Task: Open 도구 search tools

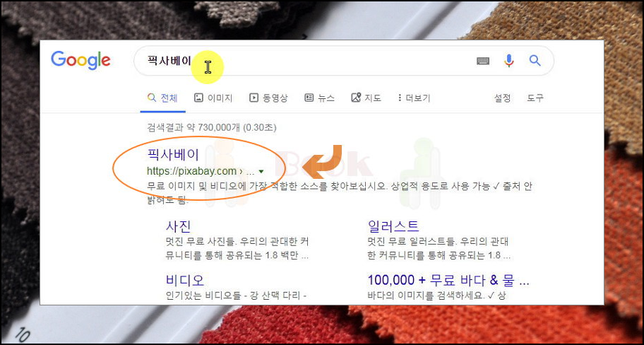Action: click(x=535, y=98)
